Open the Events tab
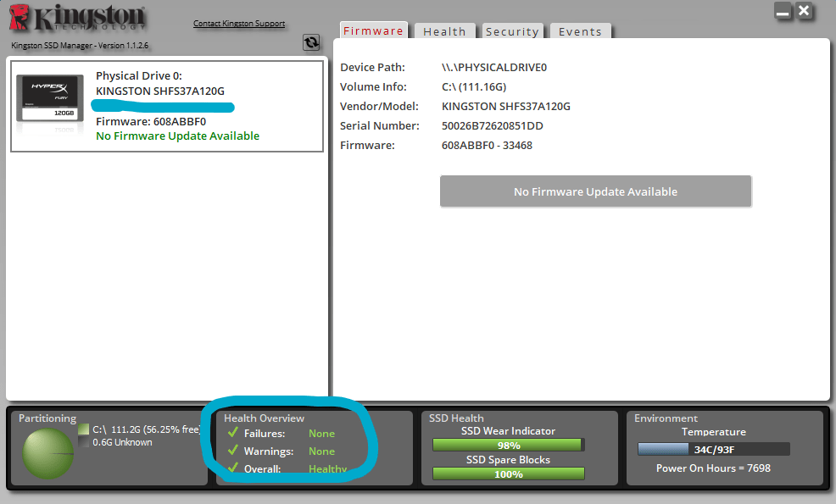 point(580,31)
